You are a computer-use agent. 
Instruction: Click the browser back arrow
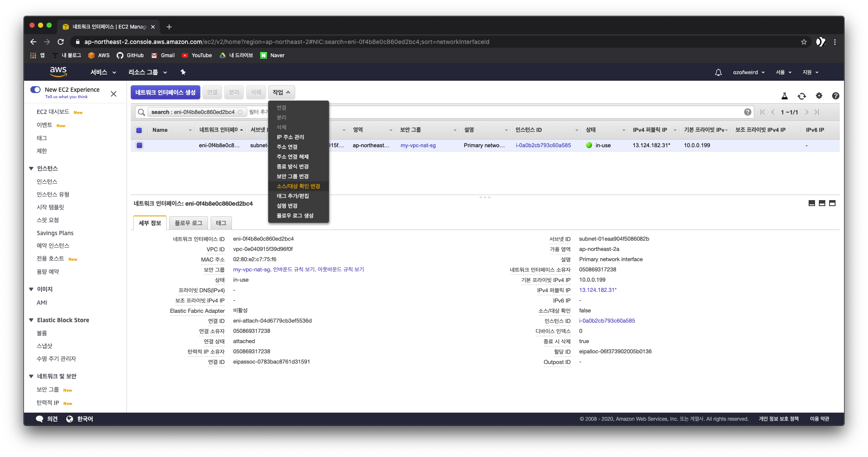(x=33, y=42)
